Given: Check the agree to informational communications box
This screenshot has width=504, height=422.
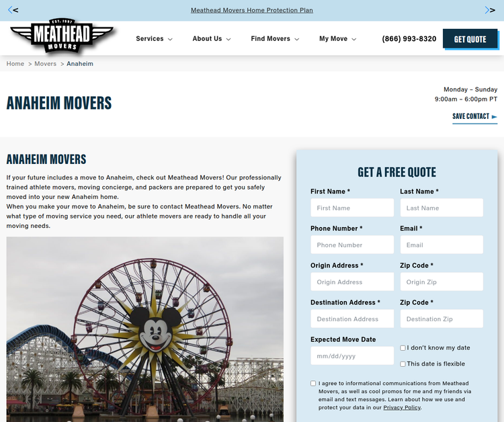Looking at the screenshot, I should point(313,383).
